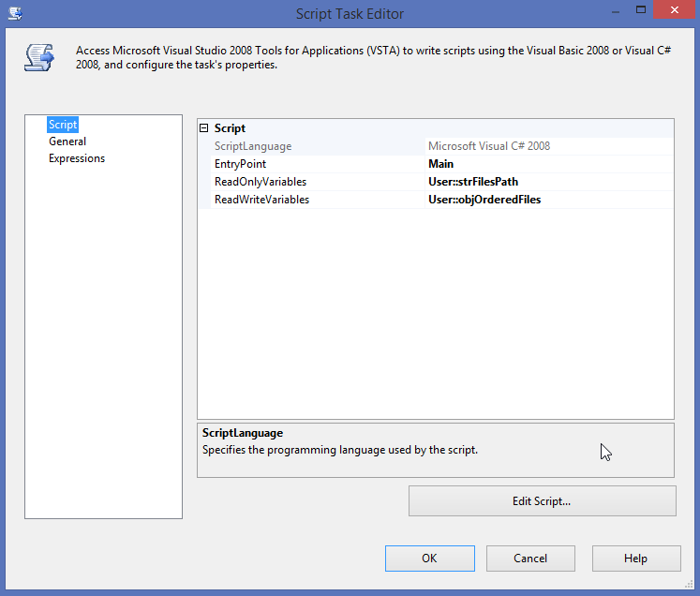Click the User::strFilesPath value field

(x=473, y=182)
